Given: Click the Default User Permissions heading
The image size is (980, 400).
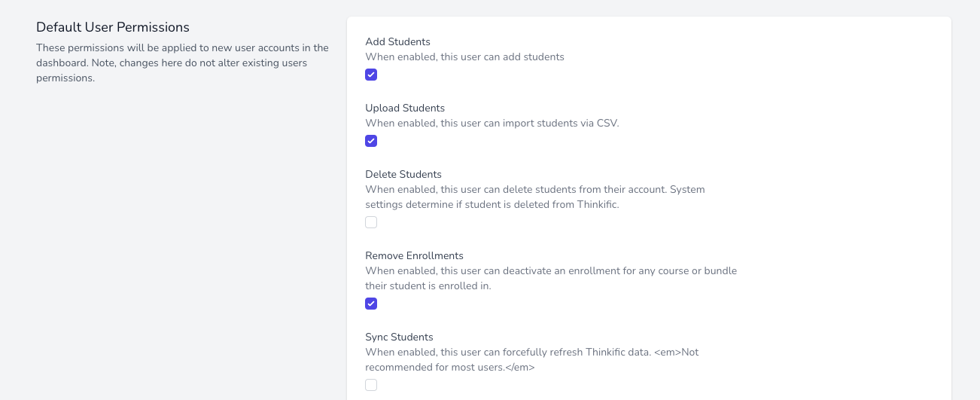Looking at the screenshot, I should [113, 27].
